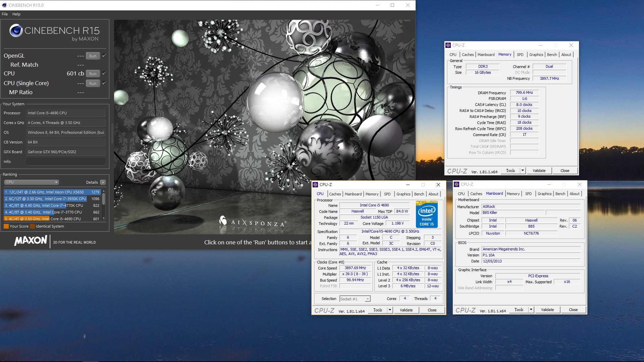Click Close button in CPU-Z Memory window

pyautogui.click(x=565, y=171)
